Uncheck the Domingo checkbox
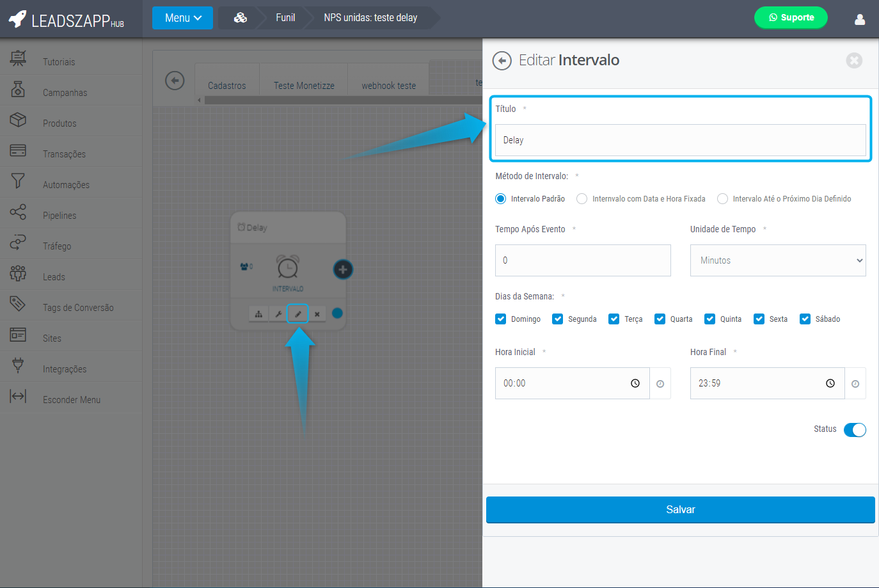The height and width of the screenshot is (588, 879). pyautogui.click(x=501, y=319)
